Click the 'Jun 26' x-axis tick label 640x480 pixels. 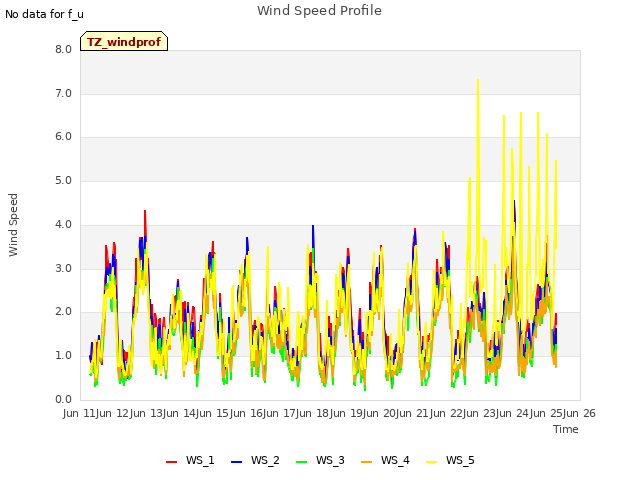[x=579, y=413]
